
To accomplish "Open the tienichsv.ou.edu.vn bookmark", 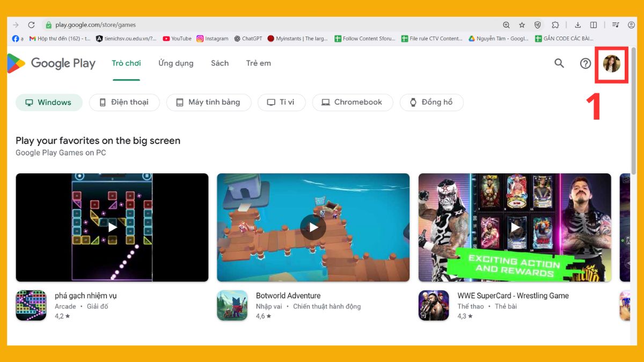I will 126,39.
